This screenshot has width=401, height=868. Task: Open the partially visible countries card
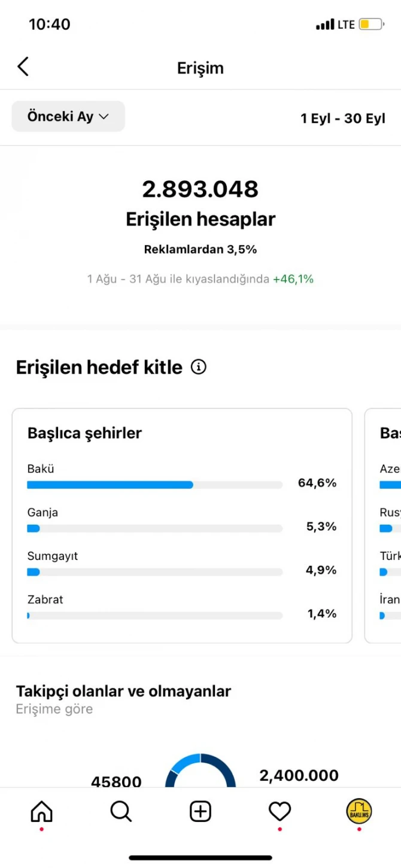point(383,526)
